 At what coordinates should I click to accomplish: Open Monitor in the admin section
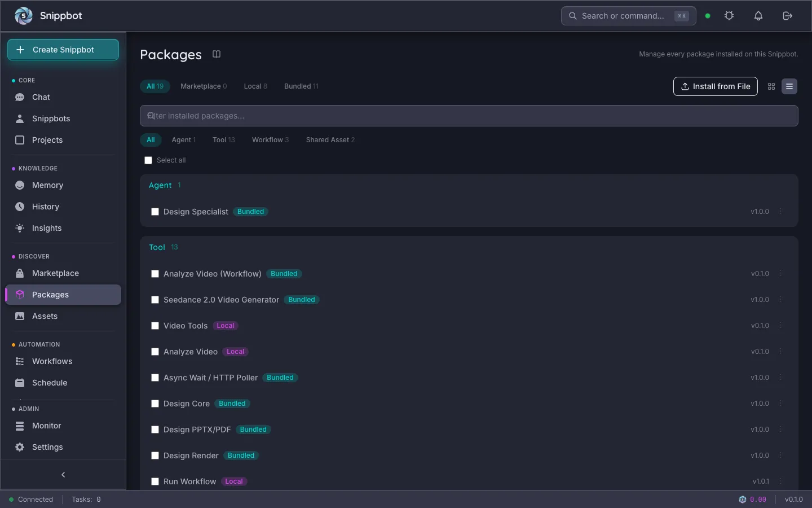click(x=63, y=426)
